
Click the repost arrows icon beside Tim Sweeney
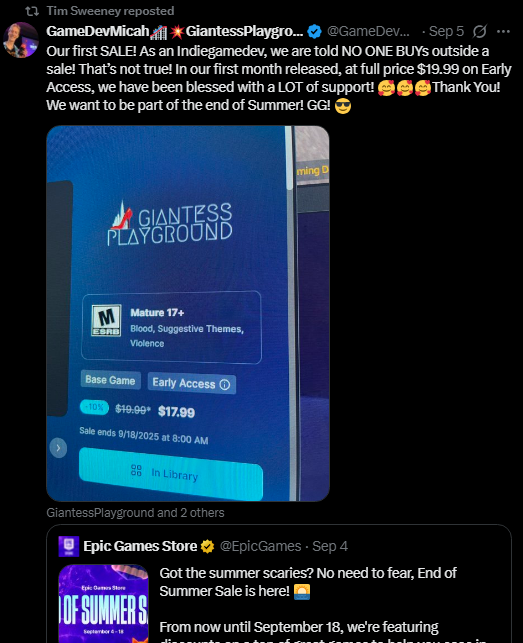(x=32, y=11)
